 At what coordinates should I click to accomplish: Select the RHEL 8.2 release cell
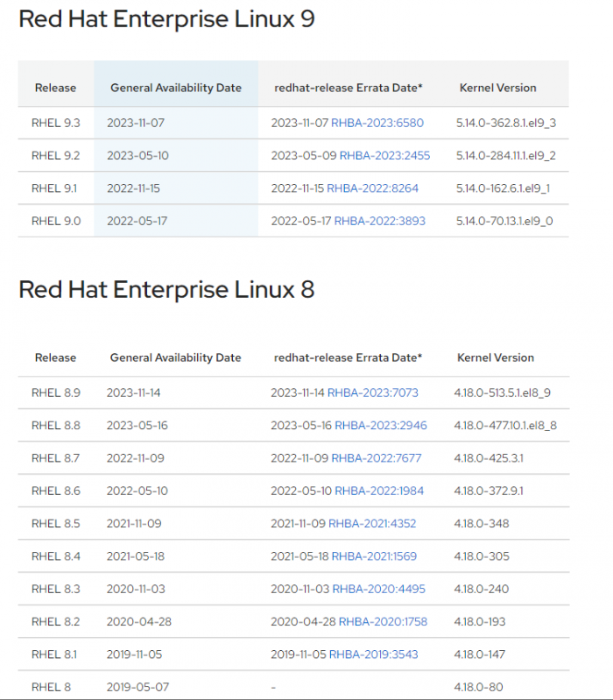pyautogui.click(x=56, y=621)
